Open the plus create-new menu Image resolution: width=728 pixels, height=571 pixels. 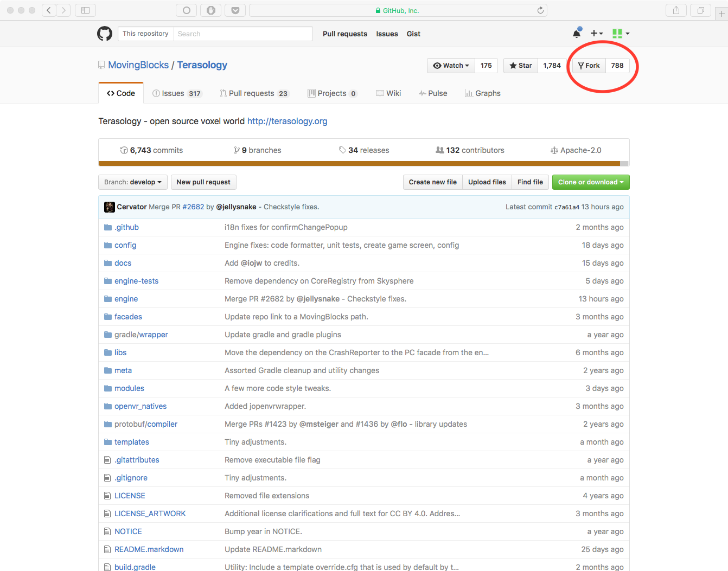click(x=597, y=34)
